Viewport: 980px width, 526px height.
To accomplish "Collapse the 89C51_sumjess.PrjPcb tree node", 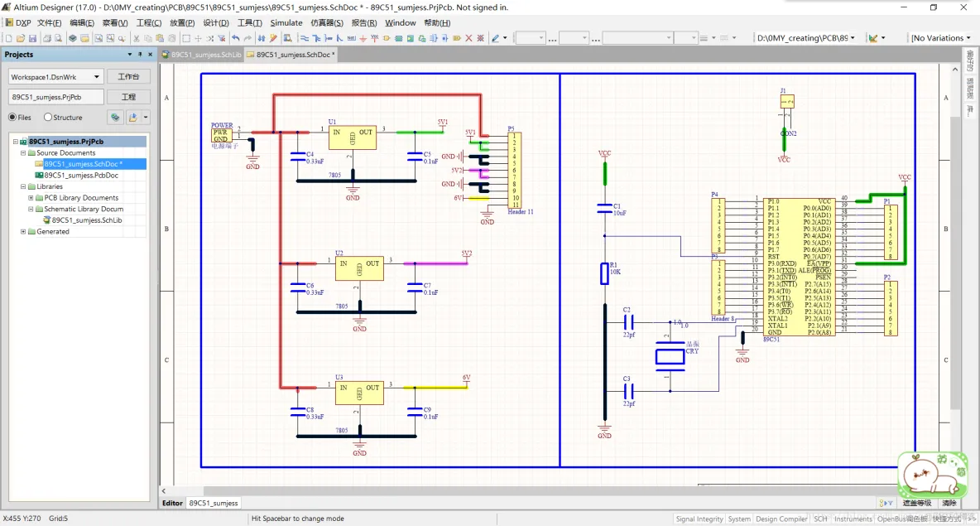I will pos(16,142).
